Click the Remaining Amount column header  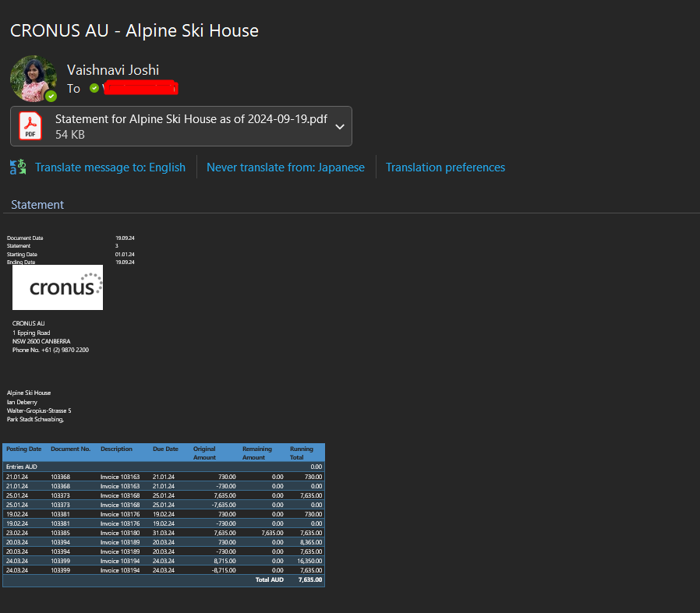[257, 453]
